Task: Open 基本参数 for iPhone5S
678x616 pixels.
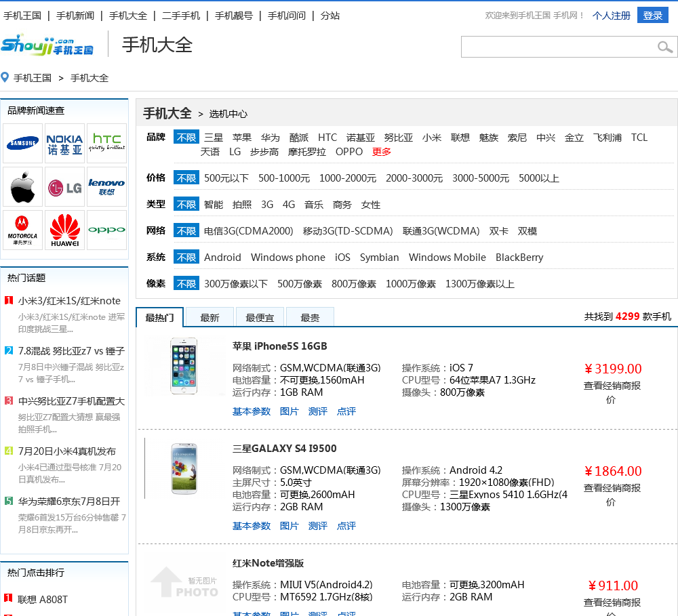Action: (x=252, y=411)
